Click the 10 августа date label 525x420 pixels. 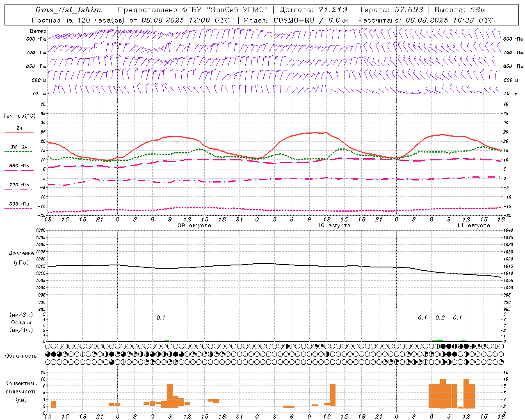point(334,226)
